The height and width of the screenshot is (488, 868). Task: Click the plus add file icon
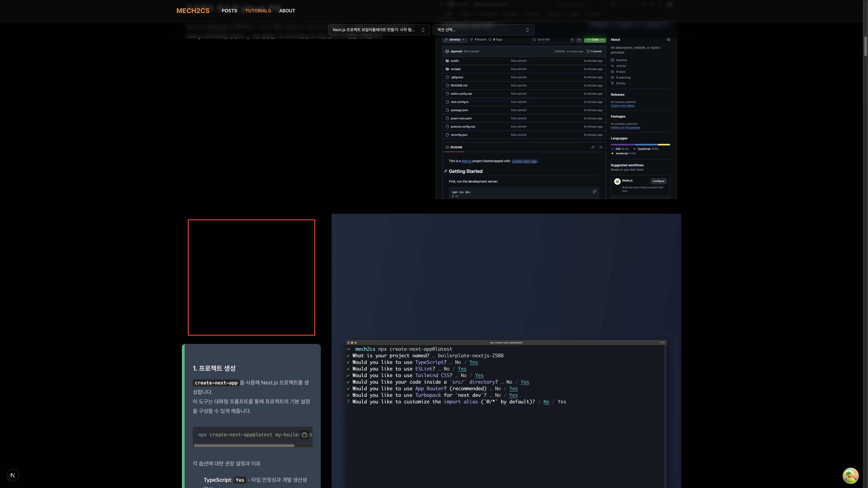coord(579,40)
